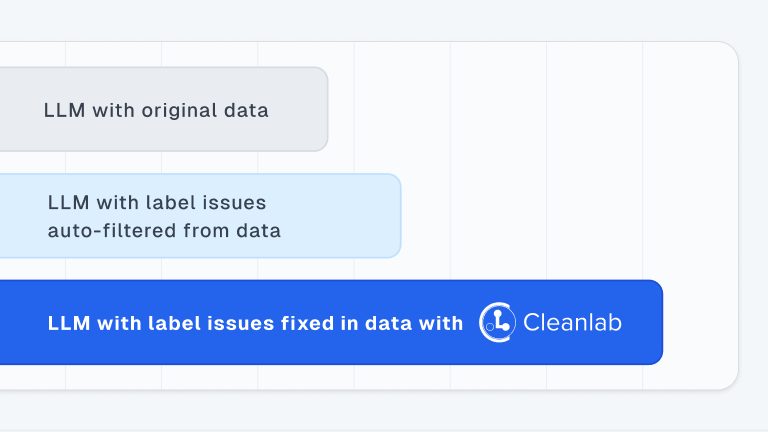Click the right end of the gray bar
The image size is (768, 432).
click(321, 109)
